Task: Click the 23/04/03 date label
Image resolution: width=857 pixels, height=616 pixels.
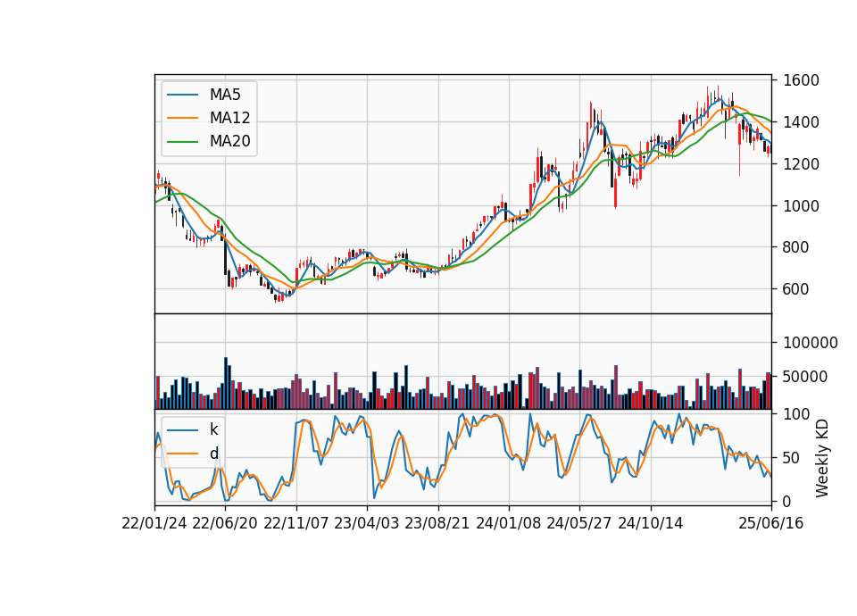Action: 367,523
